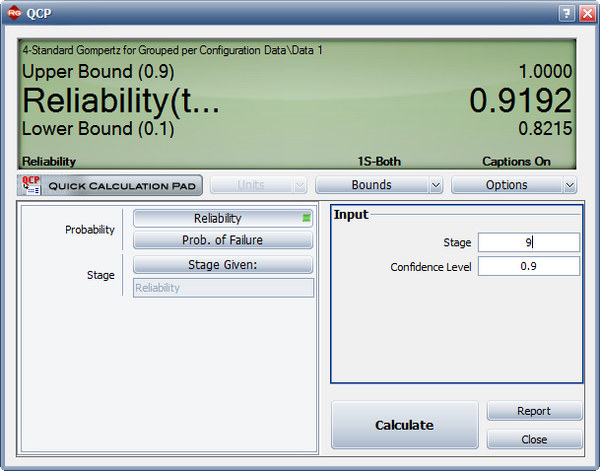Click the RG application logo in title bar
The image size is (600, 471).
click(15, 13)
